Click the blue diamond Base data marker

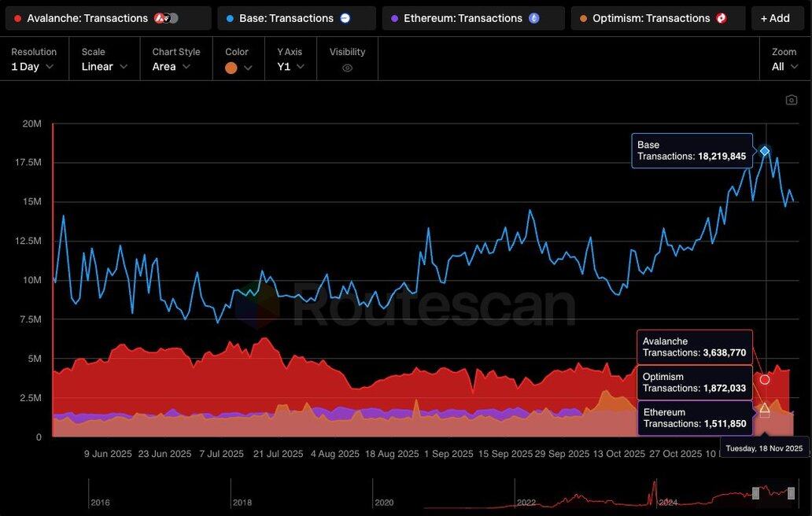pyautogui.click(x=764, y=151)
